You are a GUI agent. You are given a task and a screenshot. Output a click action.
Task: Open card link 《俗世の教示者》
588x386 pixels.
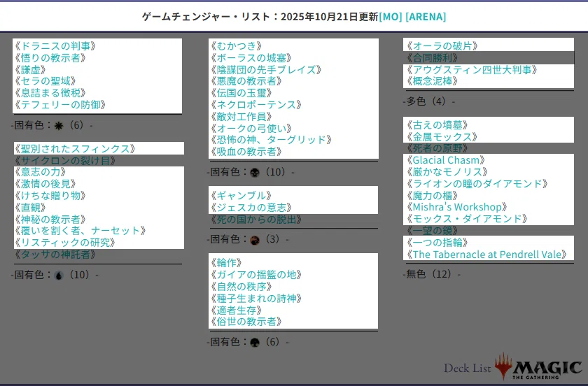click(x=246, y=322)
